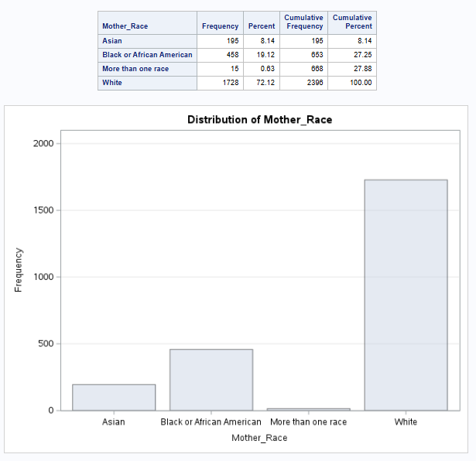The image size is (476, 461).
Task: Click the Black or African American bar
Action: pos(211,380)
